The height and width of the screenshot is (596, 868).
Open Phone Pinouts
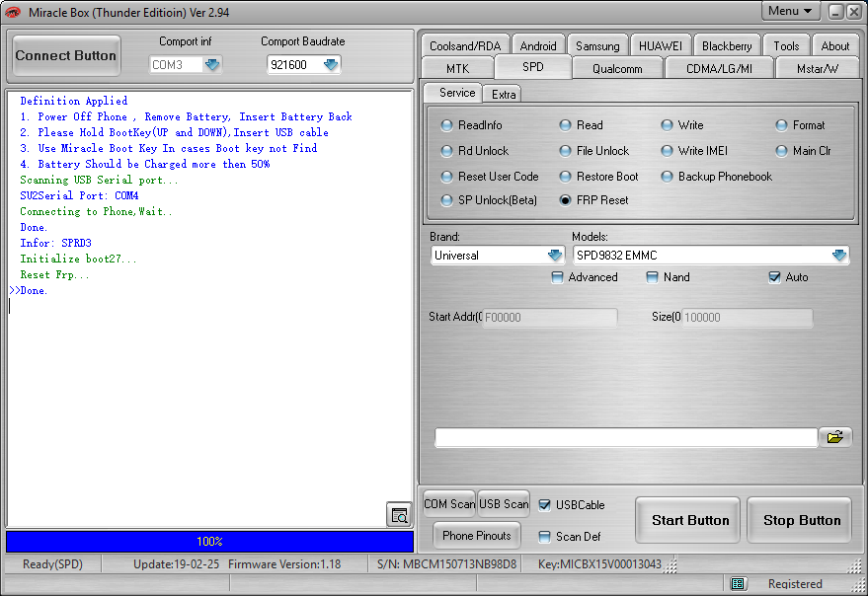click(x=477, y=536)
